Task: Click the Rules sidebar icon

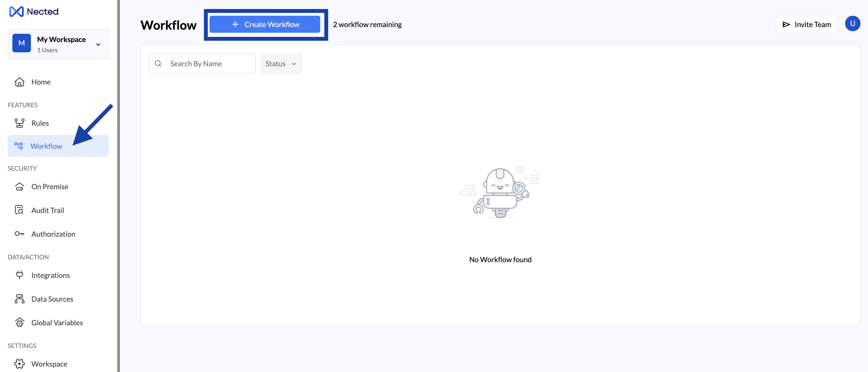Action: (x=20, y=123)
